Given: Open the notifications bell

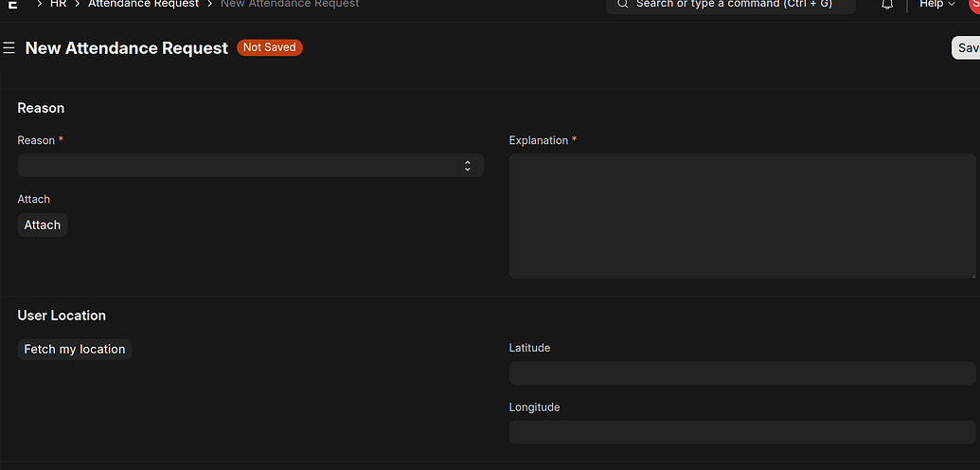Looking at the screenshot, I should [887, 5].
